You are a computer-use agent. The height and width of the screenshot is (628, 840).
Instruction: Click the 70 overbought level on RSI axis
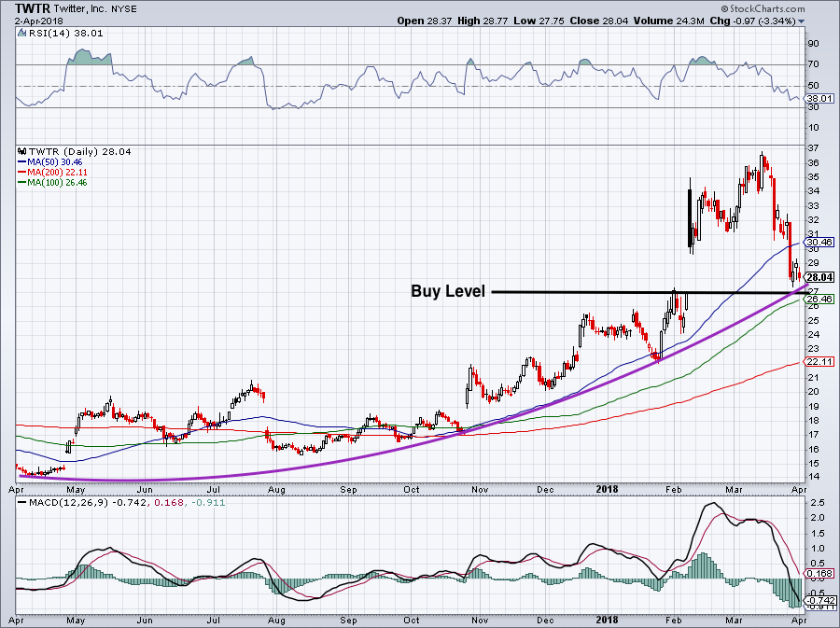click(x=813, y=64)
